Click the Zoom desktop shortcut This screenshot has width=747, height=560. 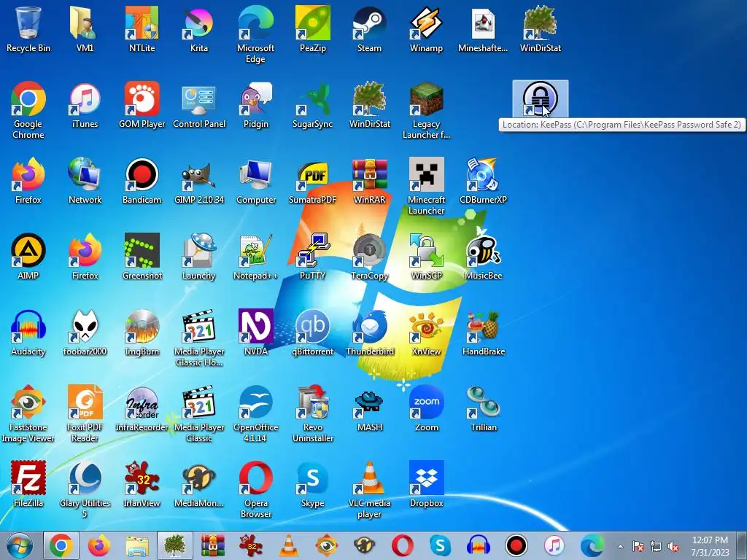(426, 408)
